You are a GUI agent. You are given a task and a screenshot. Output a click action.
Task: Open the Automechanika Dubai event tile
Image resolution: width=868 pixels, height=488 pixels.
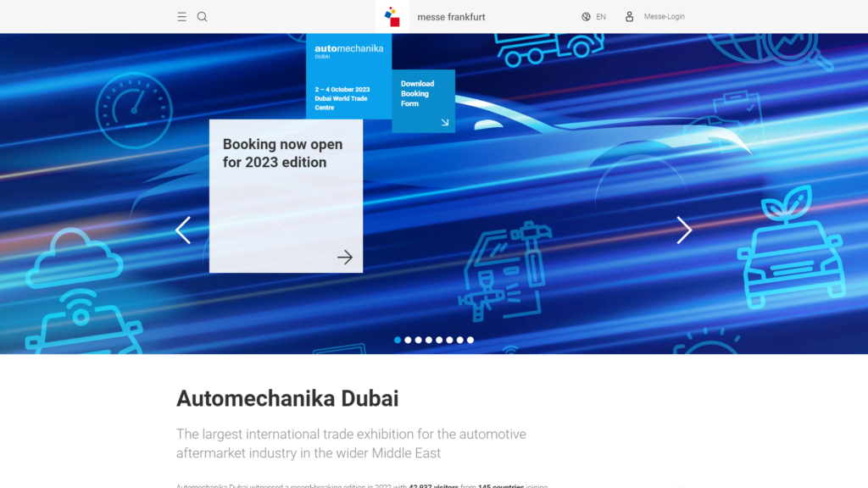(x=348, y=76)
